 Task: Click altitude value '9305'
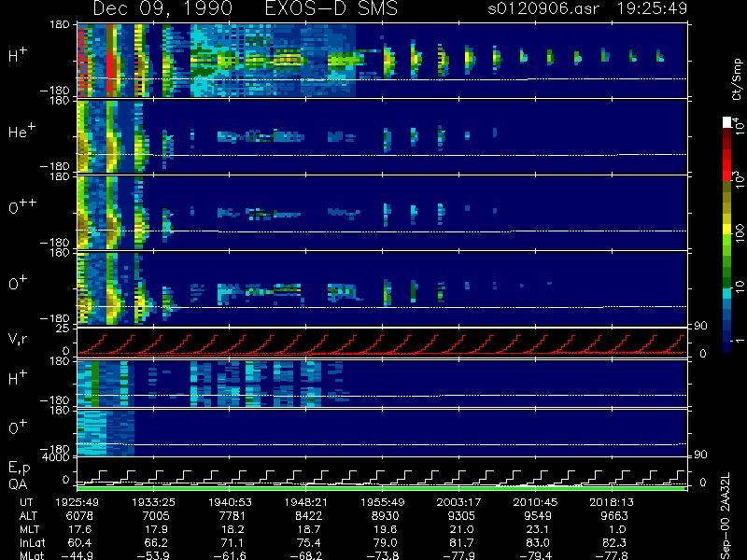pyautogui.click(x=461, y=516)
